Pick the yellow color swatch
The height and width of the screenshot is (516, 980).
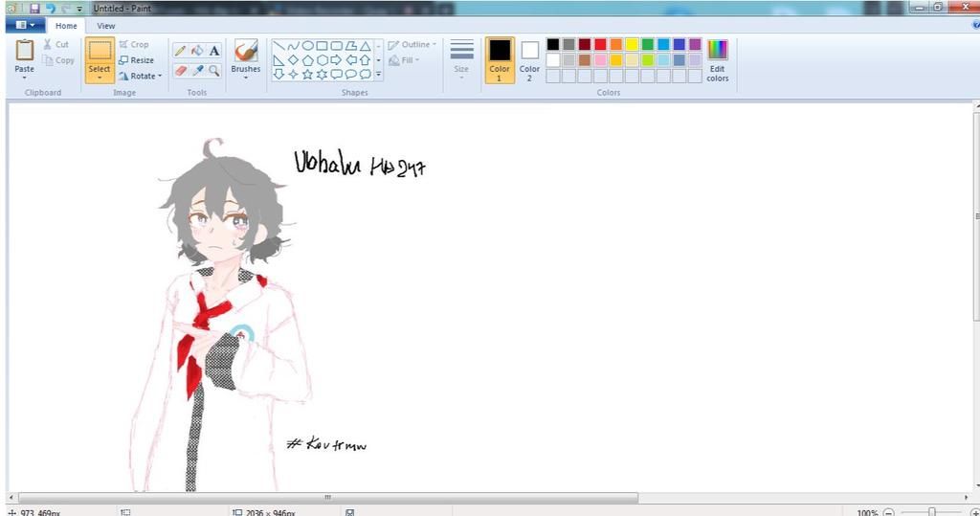tap(632, 44)
